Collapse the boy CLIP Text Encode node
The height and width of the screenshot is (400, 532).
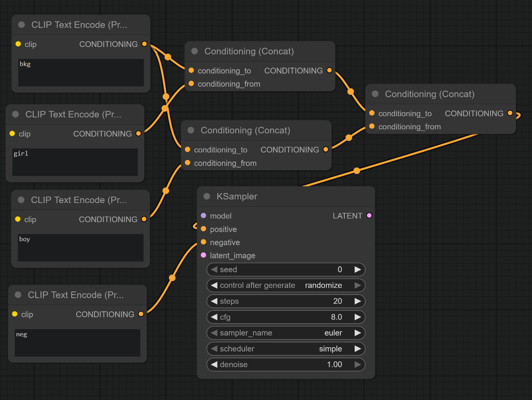click(x=21, y=200)
